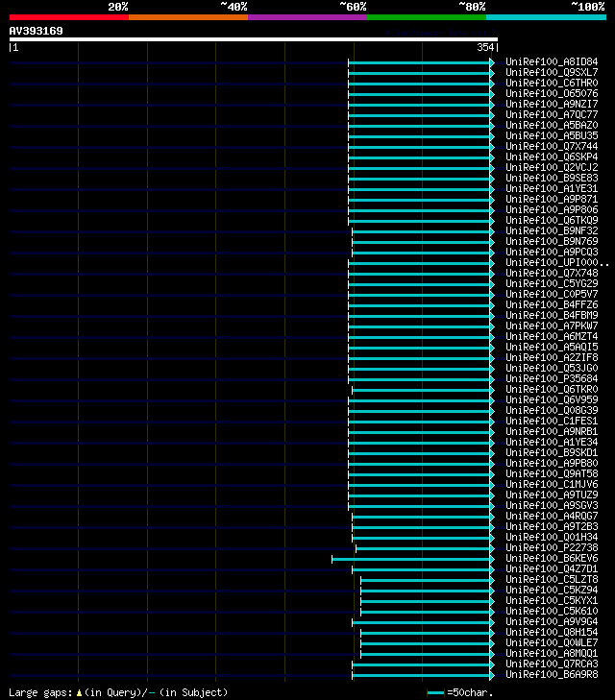Image resolution: width=615 pixels, height=700 pixels.
Task: Click the purple ~60% identity legend segment
Action: point(307,17)
